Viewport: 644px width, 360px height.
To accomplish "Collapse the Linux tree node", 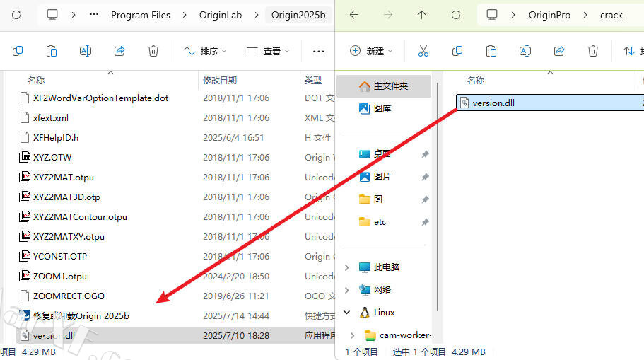I will [x=347, y=313].
